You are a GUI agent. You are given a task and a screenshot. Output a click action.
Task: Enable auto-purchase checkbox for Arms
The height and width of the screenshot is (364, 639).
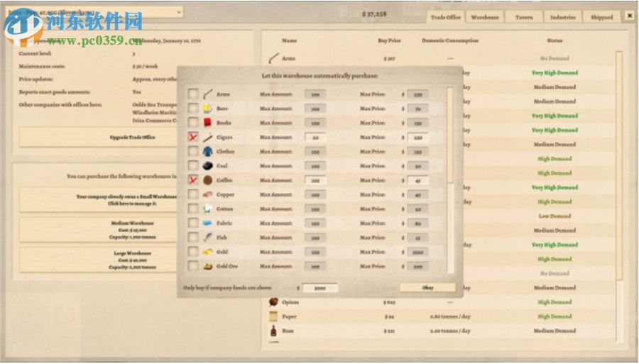pyautogui.click(x=193, y=94)
